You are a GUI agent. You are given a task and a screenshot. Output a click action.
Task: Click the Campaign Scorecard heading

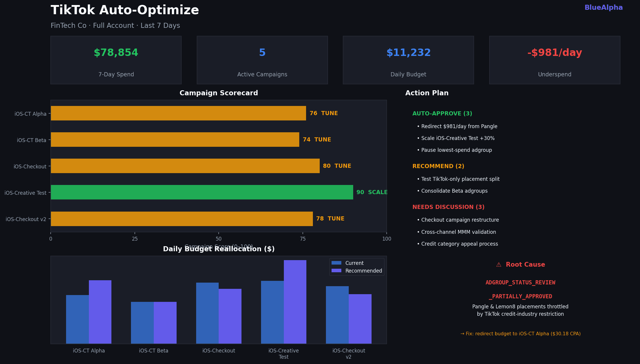[219, 93]
